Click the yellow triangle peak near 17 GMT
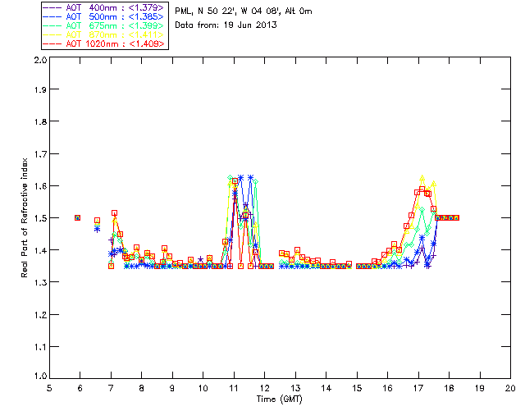The width and height of the screenshot is (525, 420). (422, 177)
